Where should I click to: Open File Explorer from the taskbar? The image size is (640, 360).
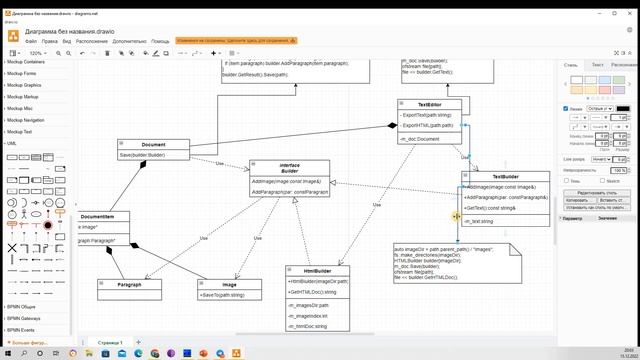(89, 353)
